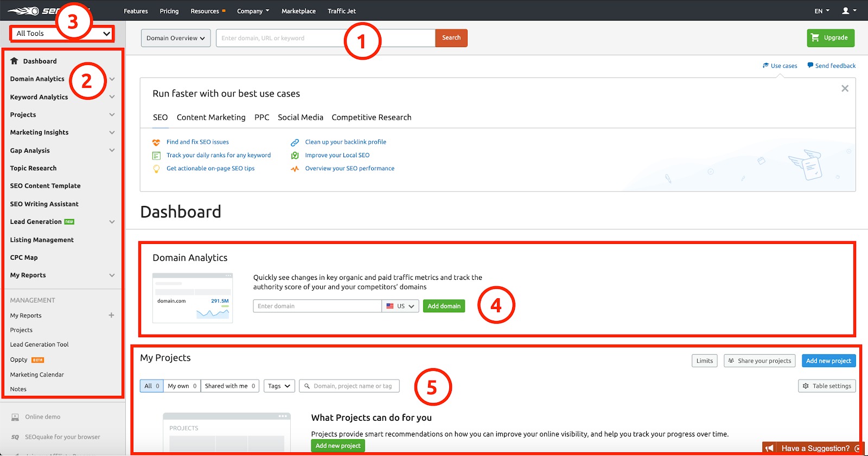Image resolution: width=868 pixels, height=456 pixels.
Task: Select the SEO use cases tab
Action: [160, 117]
